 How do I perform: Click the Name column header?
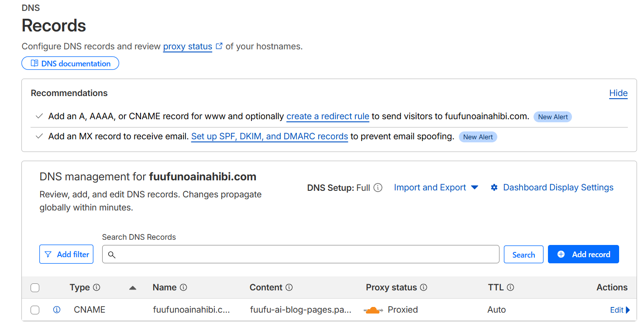[x=165, y=287]
